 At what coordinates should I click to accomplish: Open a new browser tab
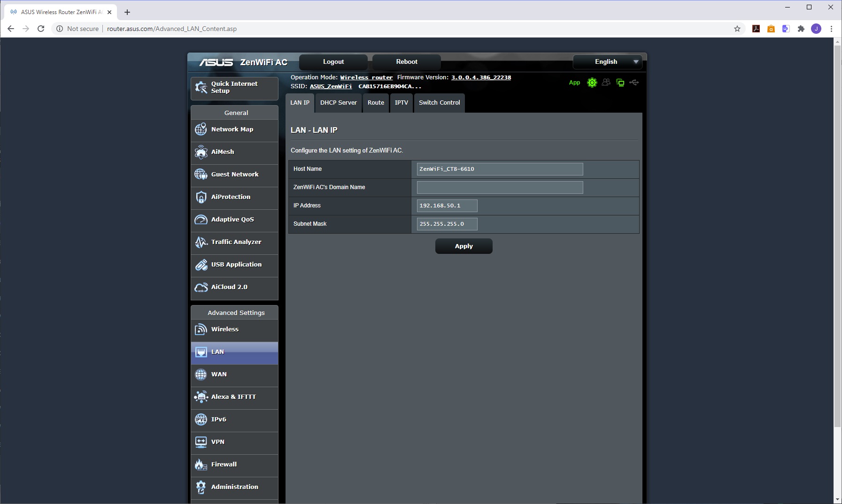(127, 12)
